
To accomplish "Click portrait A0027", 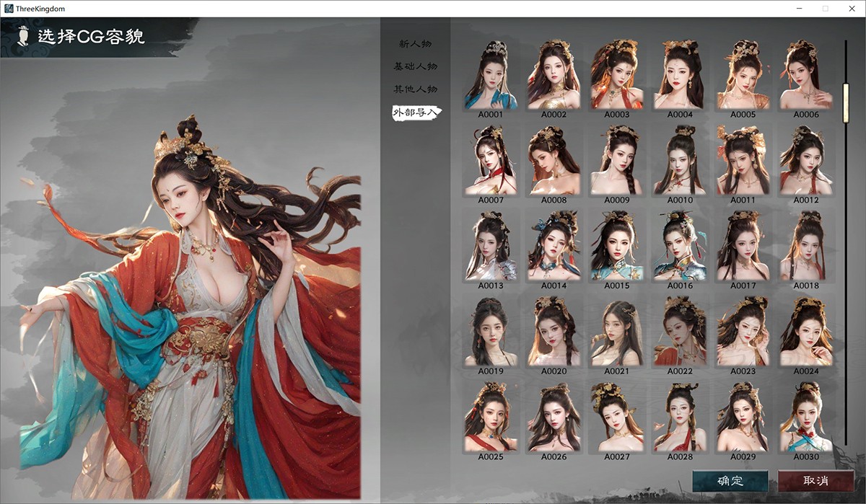I will pyautogui.click(x=616, y=417).
